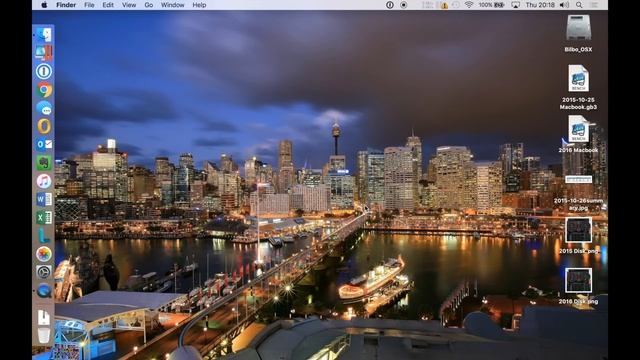Select the 2015-10-26 summary.jpg desktop file

coord(578,179)
